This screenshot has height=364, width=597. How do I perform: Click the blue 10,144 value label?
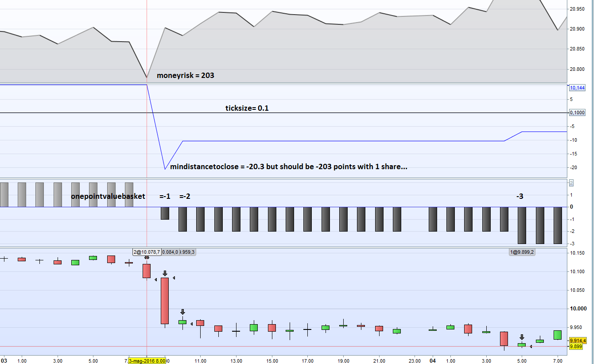click(577, 88)
